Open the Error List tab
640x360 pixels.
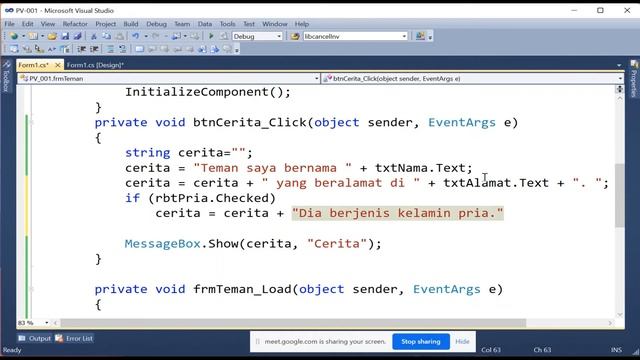tap(74, 338)
